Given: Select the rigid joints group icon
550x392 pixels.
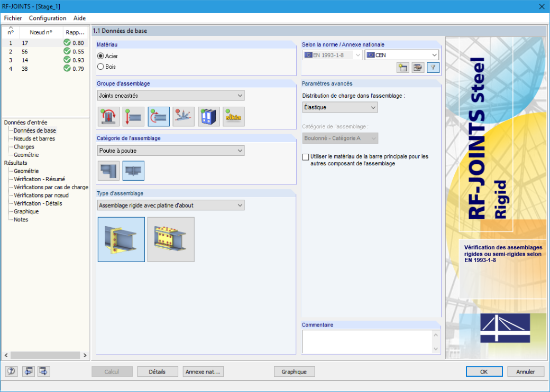Looking at the screenshot, I should tap(159, 117).
